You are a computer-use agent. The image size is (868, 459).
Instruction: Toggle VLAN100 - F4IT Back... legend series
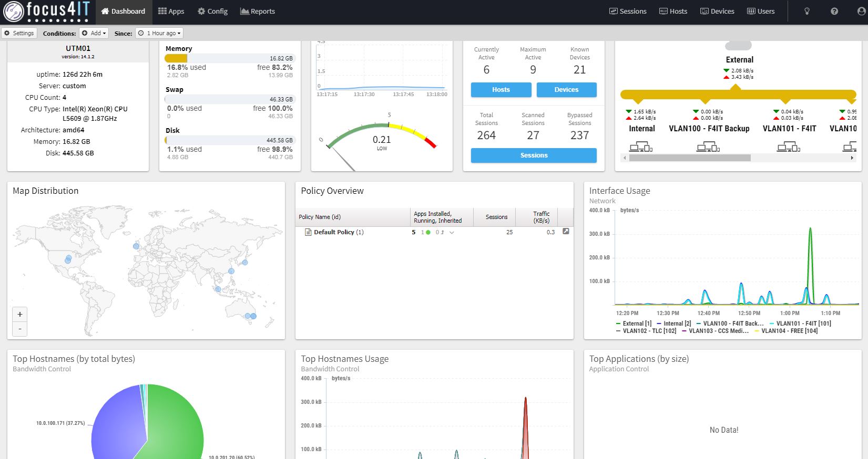[730, 324]
